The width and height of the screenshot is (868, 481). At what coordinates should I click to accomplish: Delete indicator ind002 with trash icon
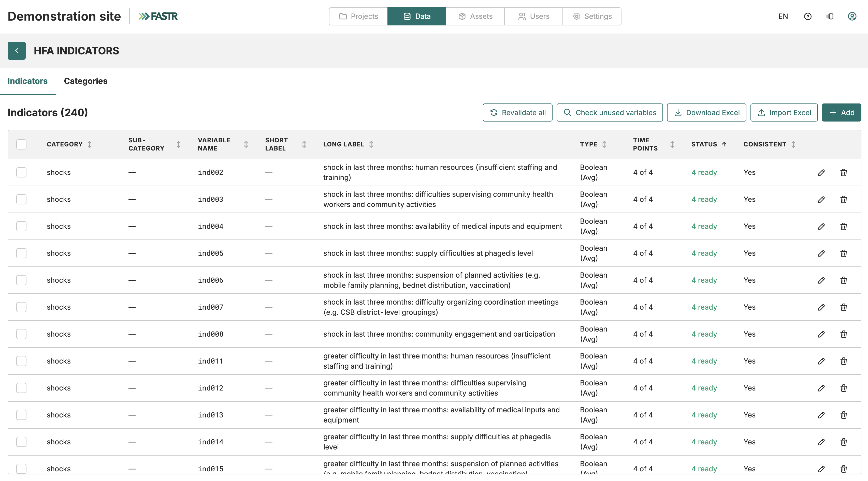pyautogui.click(x=844, y=172)
